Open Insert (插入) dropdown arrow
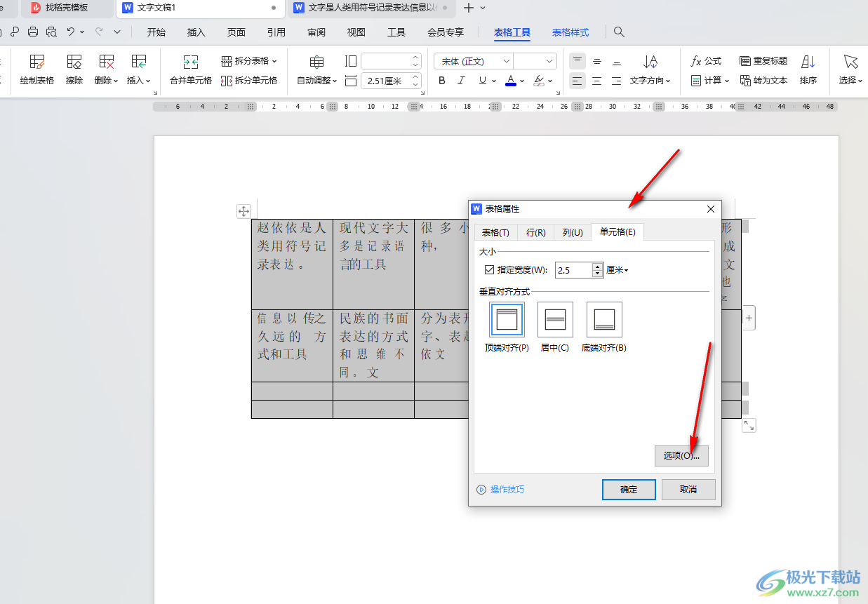Screen dimensions: 868x604 point(148,81)
